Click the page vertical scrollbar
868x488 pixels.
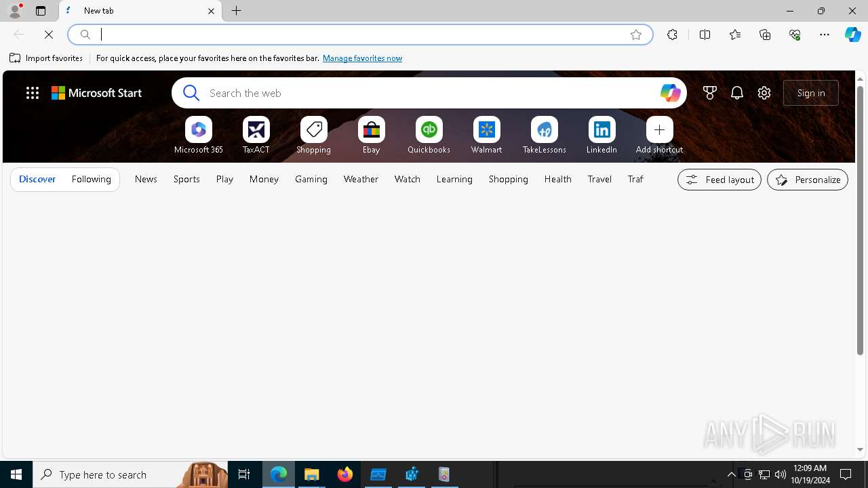860,220
